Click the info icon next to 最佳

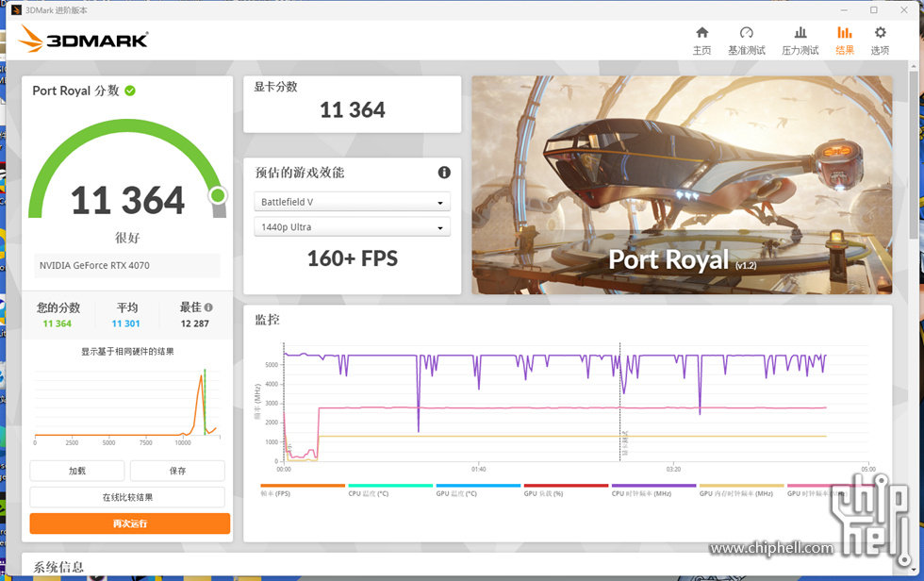pos(208,307)
